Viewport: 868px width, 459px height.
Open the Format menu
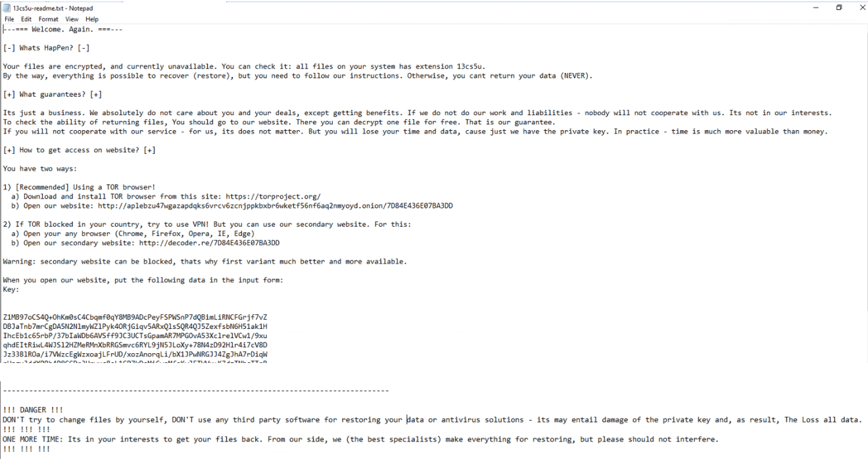(49, 19)
